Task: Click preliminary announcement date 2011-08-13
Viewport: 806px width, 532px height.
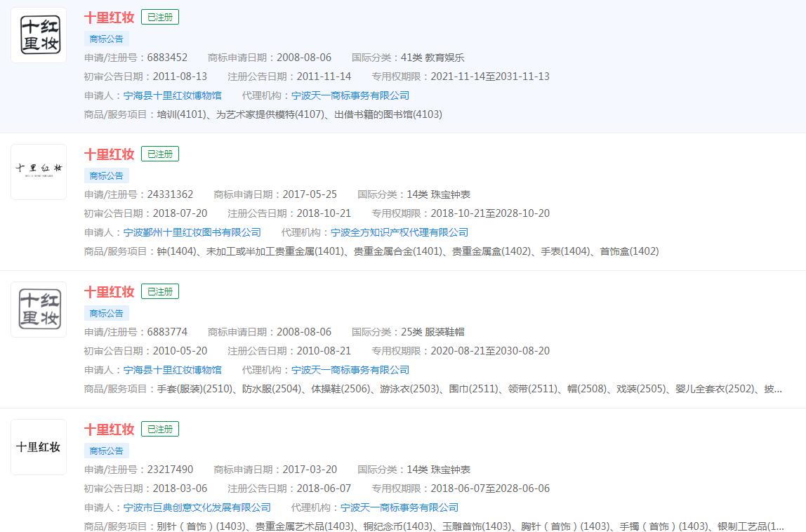Action: pos(180,76)
